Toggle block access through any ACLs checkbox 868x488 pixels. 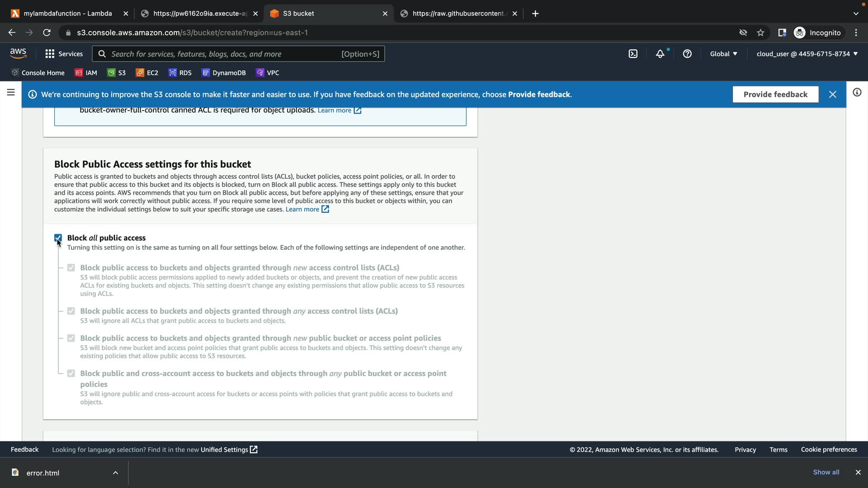(71, 311)
